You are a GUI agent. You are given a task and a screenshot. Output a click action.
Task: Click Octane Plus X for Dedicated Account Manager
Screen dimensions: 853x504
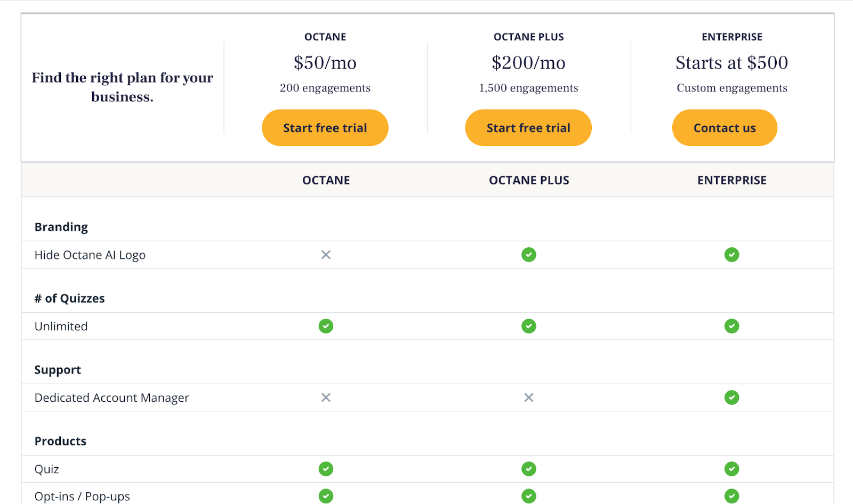528,397
